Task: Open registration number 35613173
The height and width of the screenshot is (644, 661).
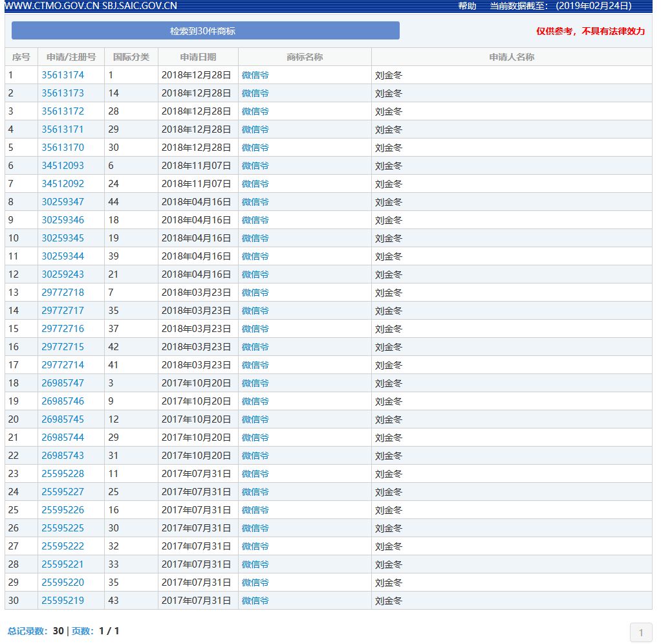Action: pyautogui.click(x=63, y=93)
